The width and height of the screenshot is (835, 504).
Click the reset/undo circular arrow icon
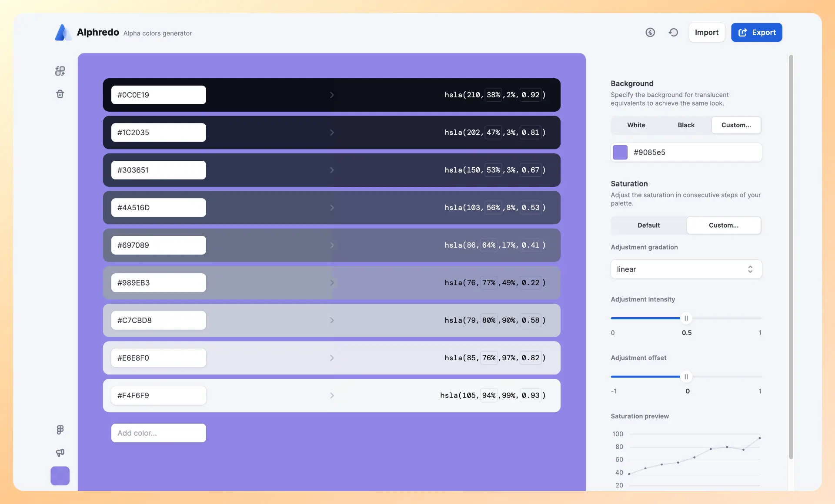(673, 33)
